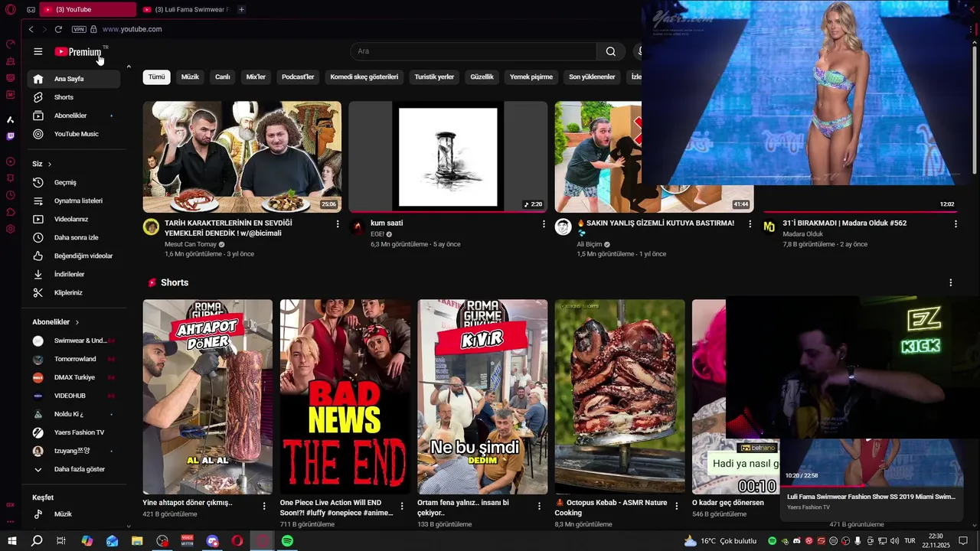Image resolution: width=980 pixels, height=551 pixels.
Task: Open Madara Olduk channel link
Action: pos(802,234)
